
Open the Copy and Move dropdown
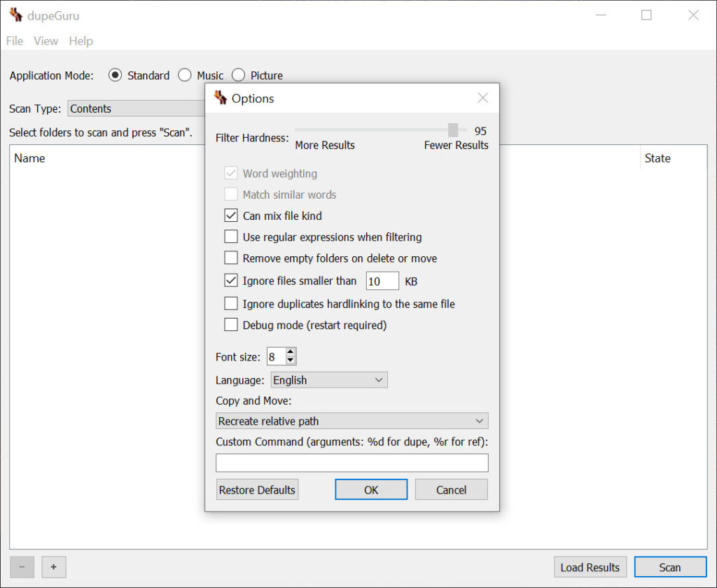point(352,421)
